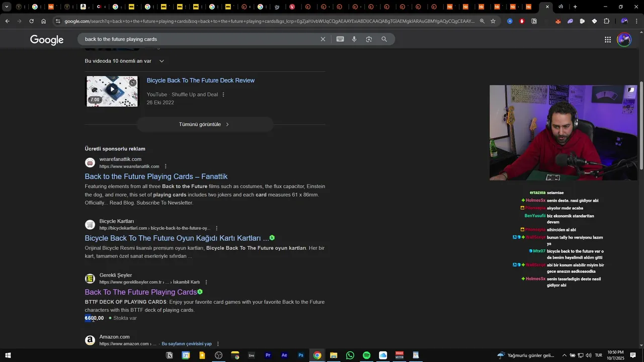
Task: Show hidden system tray icons
Action: (564, 355)
